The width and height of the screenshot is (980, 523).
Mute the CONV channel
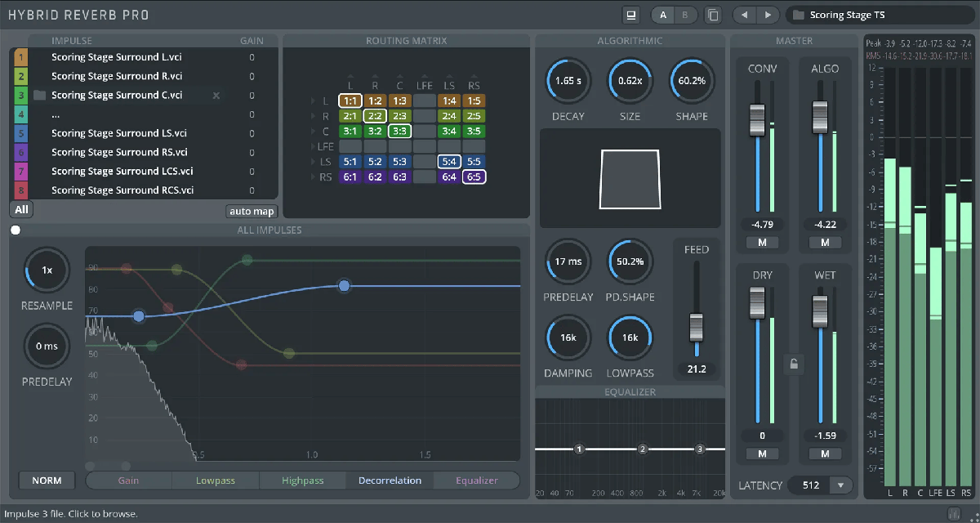pyautogui.click(x=762, y=243)
